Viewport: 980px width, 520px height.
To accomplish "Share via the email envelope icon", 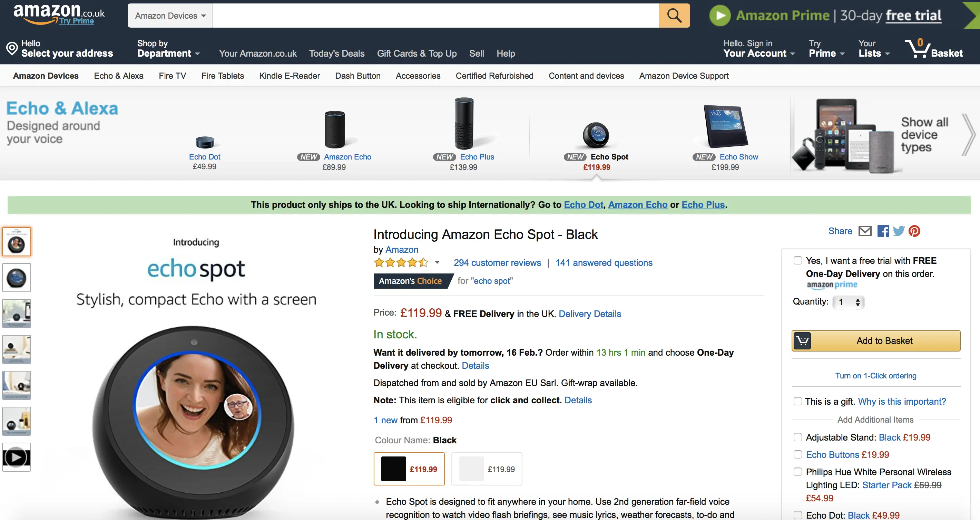I will click(865, 231).
